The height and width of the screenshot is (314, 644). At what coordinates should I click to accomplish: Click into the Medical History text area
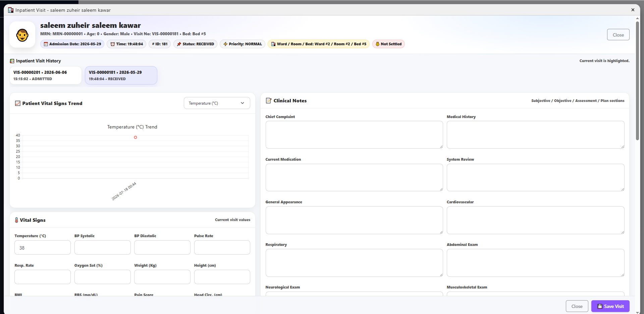tap(536, 135)
